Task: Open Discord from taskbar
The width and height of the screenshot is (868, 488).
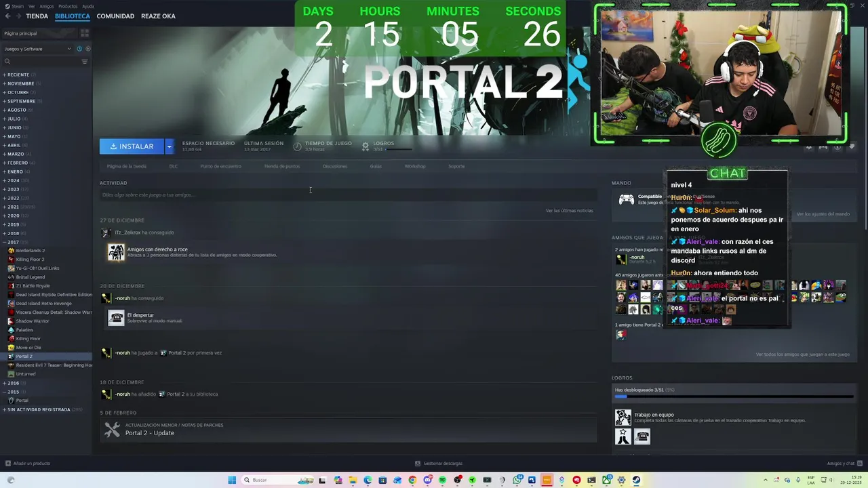Action: click(427, 480)
